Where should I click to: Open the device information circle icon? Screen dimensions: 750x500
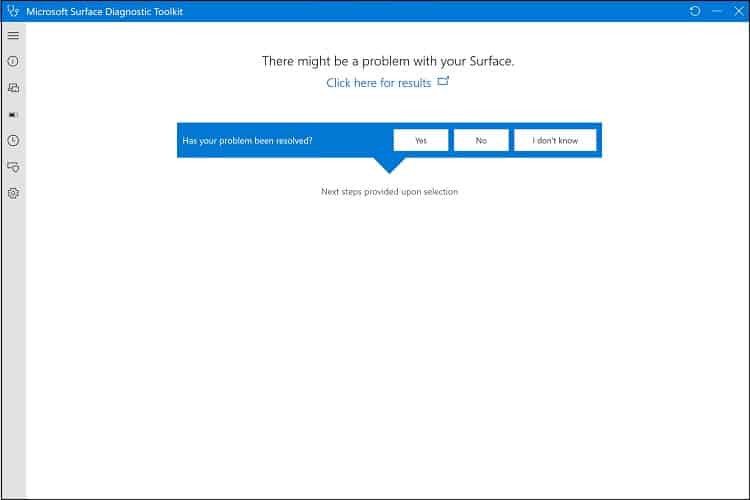click(x=13, y=61)
